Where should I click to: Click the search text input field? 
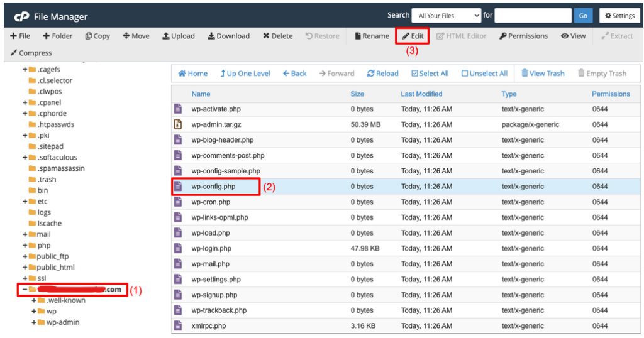(x=532, y=16)
